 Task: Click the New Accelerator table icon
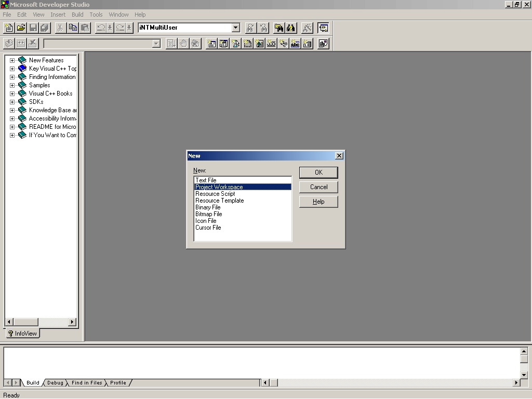point(283,44)
